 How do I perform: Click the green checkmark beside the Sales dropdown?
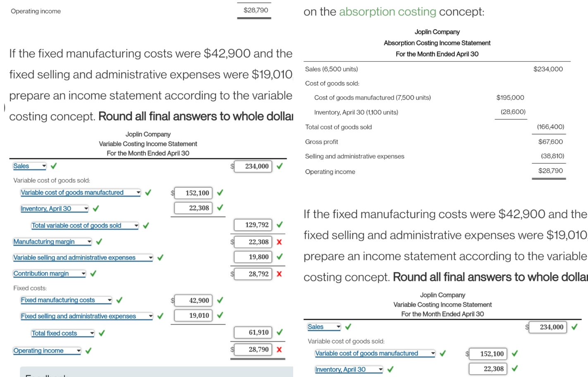54,166
